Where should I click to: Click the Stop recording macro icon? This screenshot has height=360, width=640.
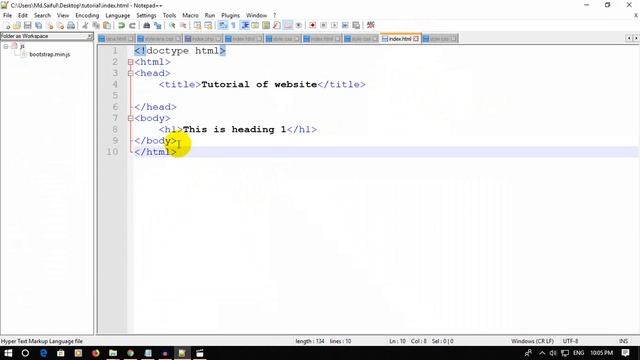(x=323, y=25)
